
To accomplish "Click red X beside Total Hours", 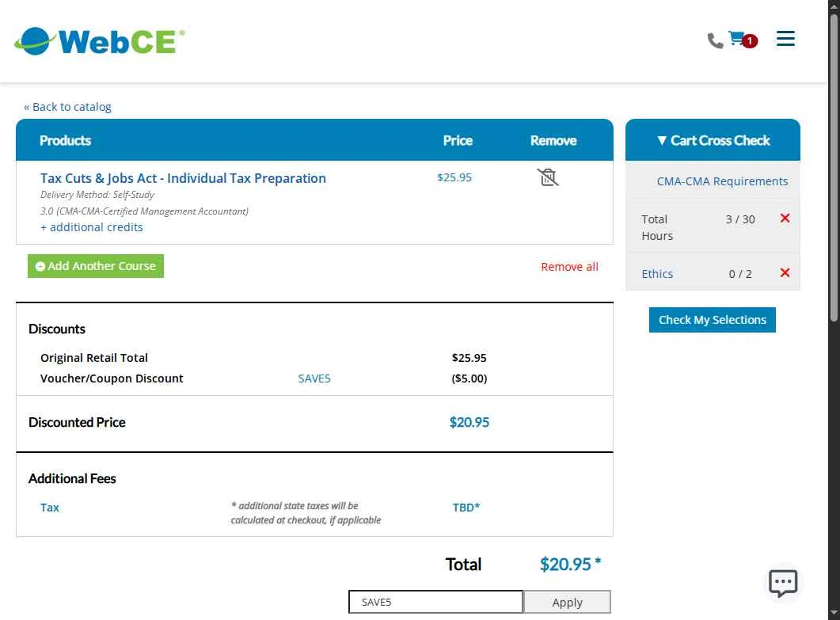I will [x=785, y=219].
